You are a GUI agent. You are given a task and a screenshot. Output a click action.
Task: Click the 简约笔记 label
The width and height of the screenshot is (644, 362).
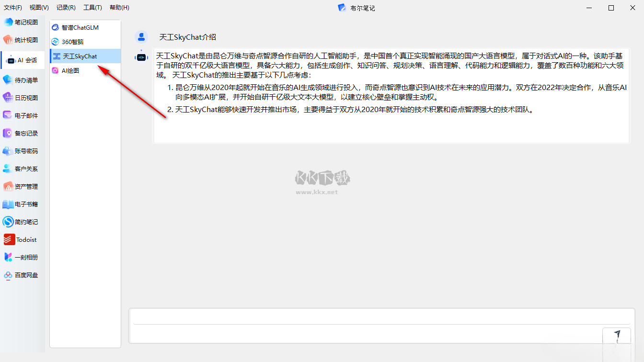point(26,222)
